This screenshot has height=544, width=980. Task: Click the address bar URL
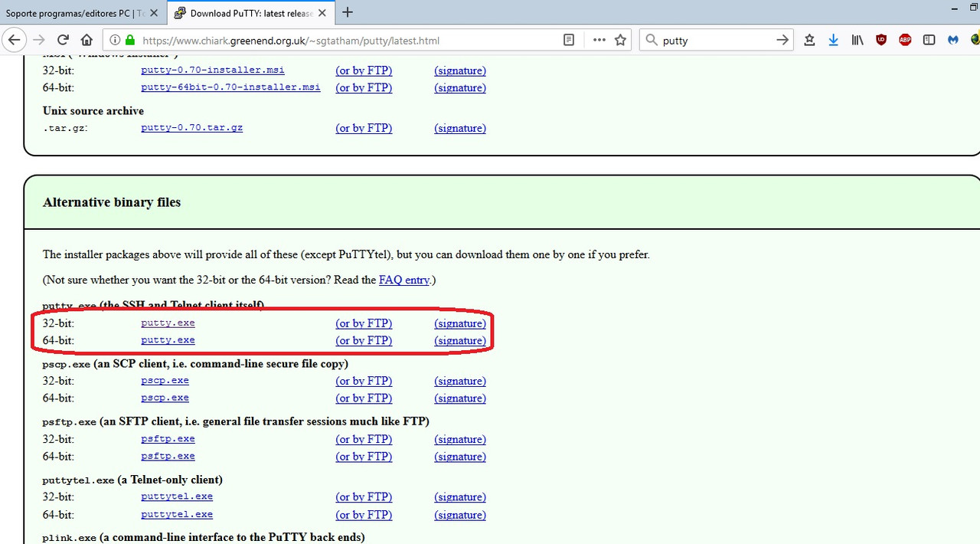coord(291,41)
